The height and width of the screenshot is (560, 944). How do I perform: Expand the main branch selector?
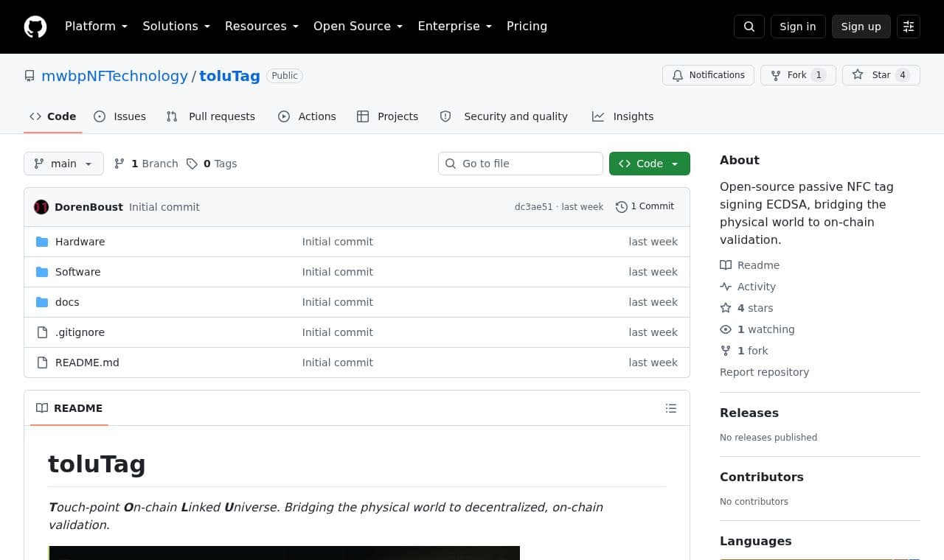[63, 164]
